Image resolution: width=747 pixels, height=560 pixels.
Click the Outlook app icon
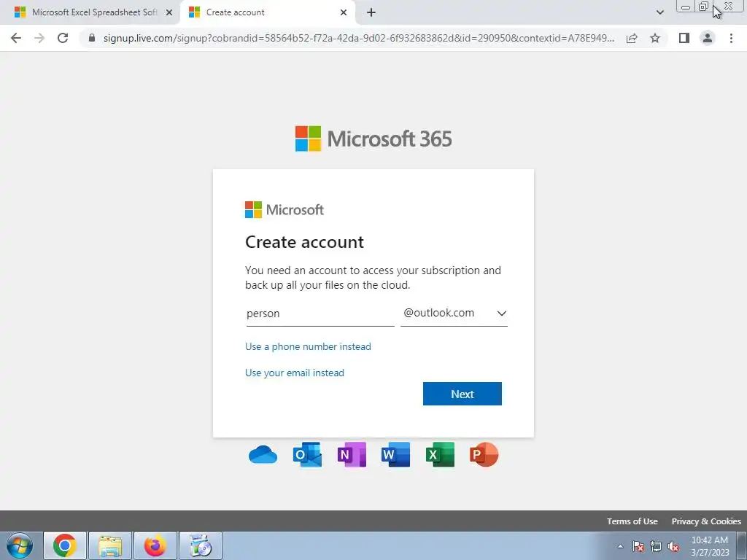pyautogui.click(x=307, y=455)
